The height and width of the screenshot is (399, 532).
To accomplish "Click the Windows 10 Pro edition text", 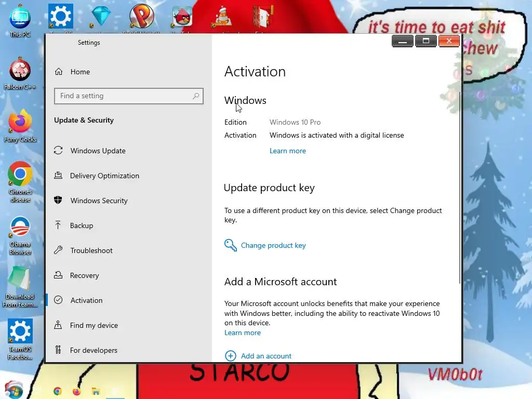I will [x=295, y=122].
